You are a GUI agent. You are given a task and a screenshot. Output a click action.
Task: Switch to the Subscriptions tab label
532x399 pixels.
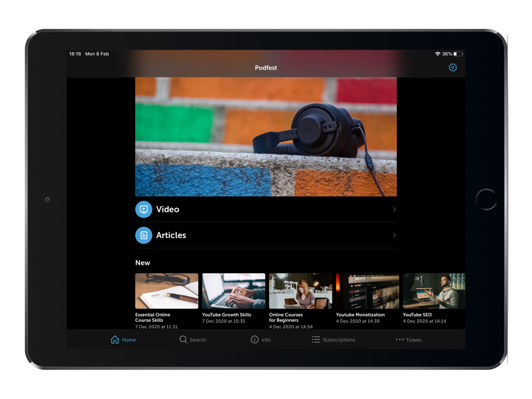339,340
